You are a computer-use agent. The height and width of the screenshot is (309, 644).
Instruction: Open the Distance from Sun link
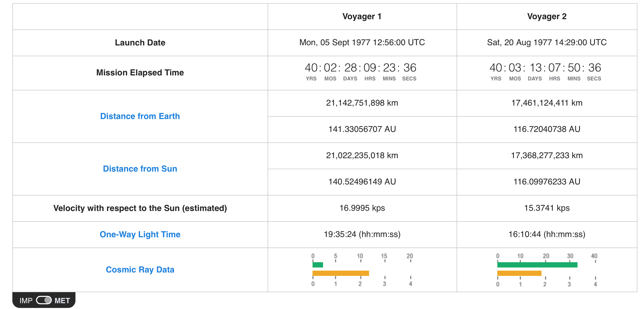click(140, 169)
